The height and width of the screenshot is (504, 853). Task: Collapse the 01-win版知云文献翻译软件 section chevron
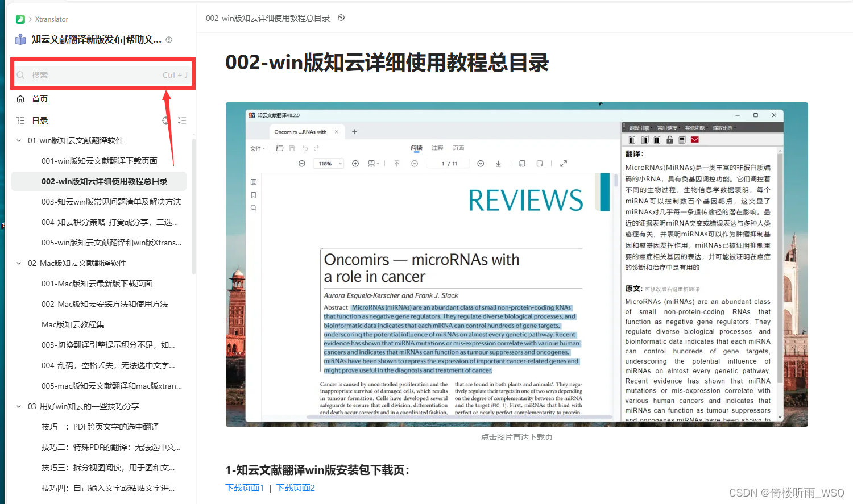coord(19,140)
